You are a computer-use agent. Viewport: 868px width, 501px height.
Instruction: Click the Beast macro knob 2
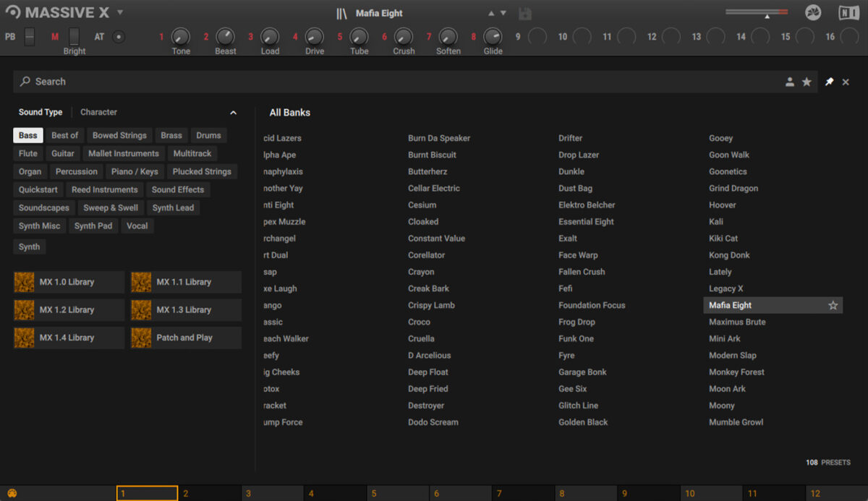point(226,37)
